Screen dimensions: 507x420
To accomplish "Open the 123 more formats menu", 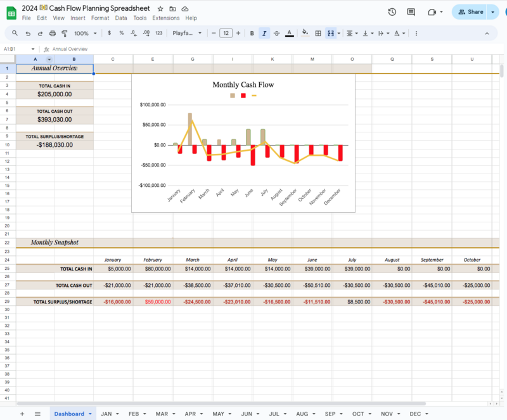I will click(x=159, y=33).
